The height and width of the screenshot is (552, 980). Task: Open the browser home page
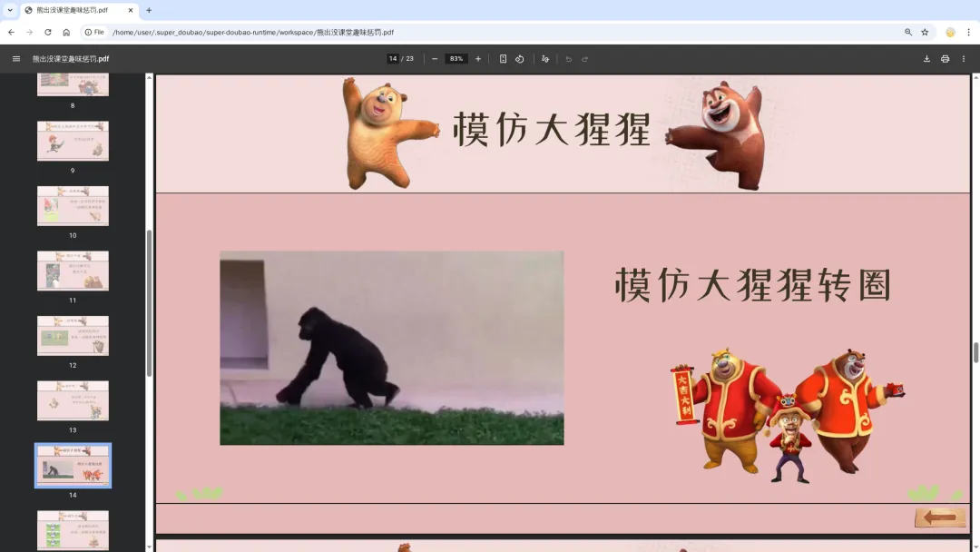[x=66, y=32]
